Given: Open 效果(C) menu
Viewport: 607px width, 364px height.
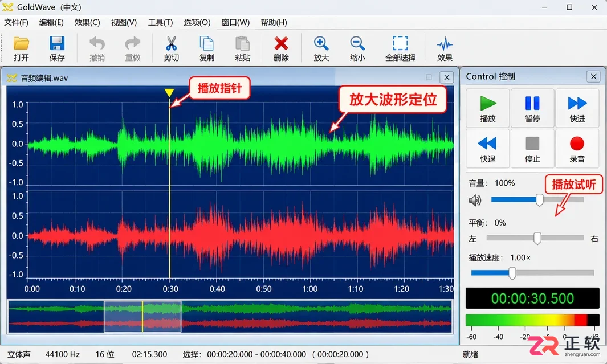Looking at the screenshot, I should click(87, 22).
